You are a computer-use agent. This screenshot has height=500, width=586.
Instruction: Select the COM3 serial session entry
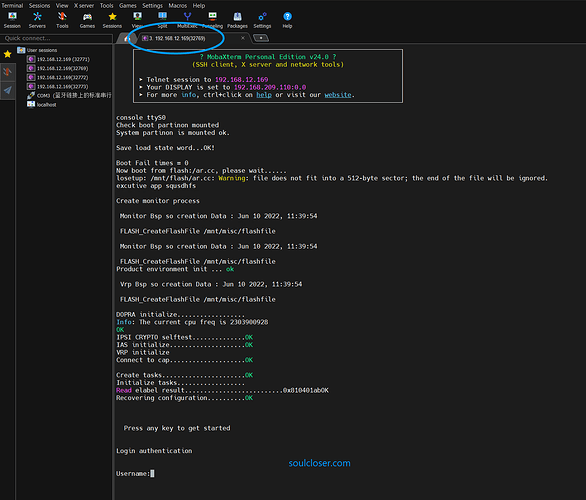pyautogui.click(x=70, y=95)
